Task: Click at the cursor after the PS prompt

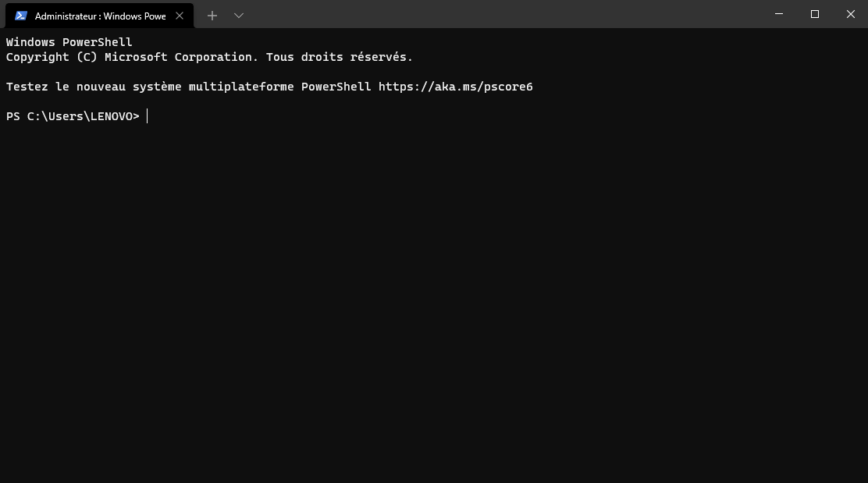Action: [148, 116]
